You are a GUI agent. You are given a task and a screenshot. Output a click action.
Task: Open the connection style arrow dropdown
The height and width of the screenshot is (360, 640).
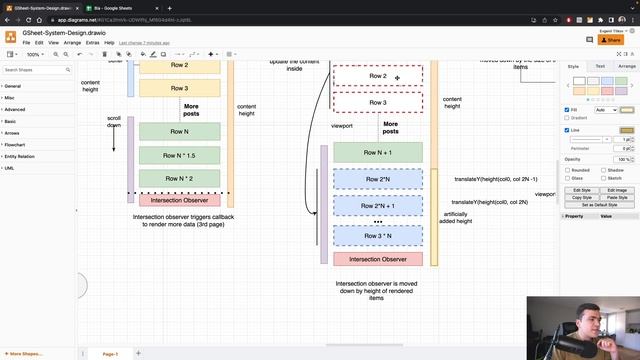[x=179, y=54]
